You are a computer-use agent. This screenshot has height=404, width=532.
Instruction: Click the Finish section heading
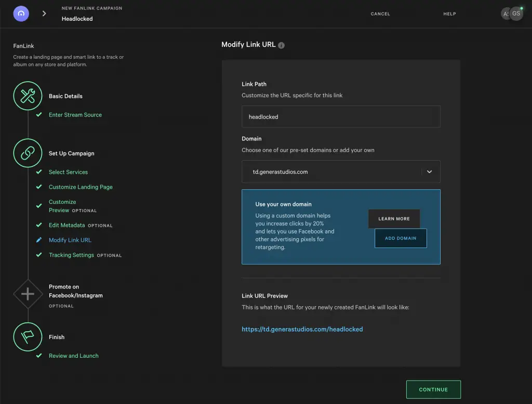[57, 337]
